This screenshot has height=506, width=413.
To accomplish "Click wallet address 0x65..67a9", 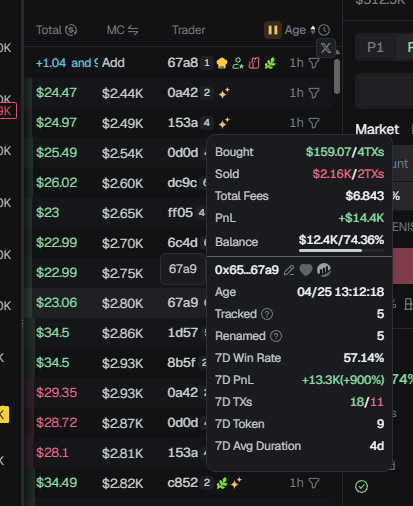I will 247,270.
